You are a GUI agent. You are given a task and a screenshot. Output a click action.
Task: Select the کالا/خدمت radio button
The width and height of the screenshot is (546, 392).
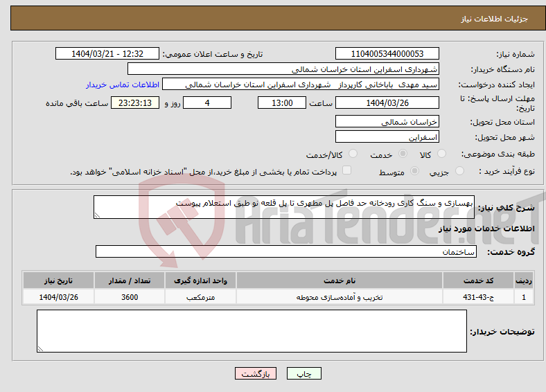(x=353, y=154)
